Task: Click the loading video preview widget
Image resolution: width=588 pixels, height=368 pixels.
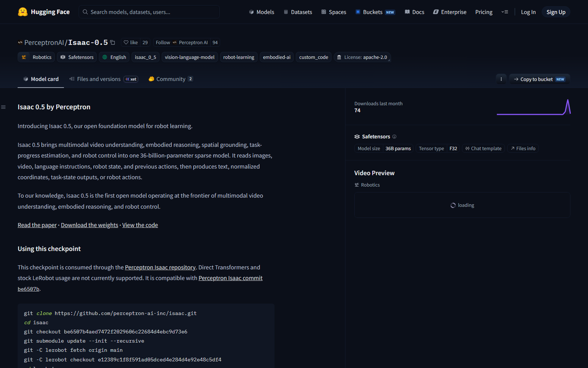Action: pos(462,205)
